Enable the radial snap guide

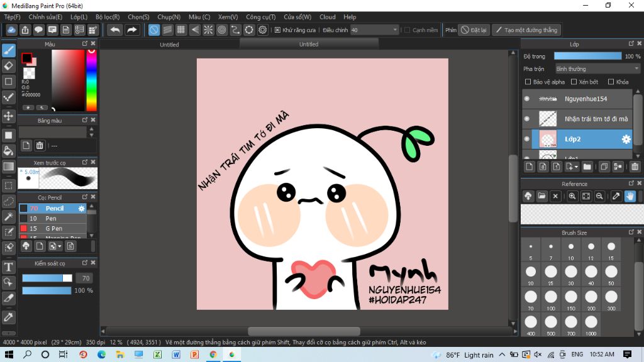(x=208, y=30)
